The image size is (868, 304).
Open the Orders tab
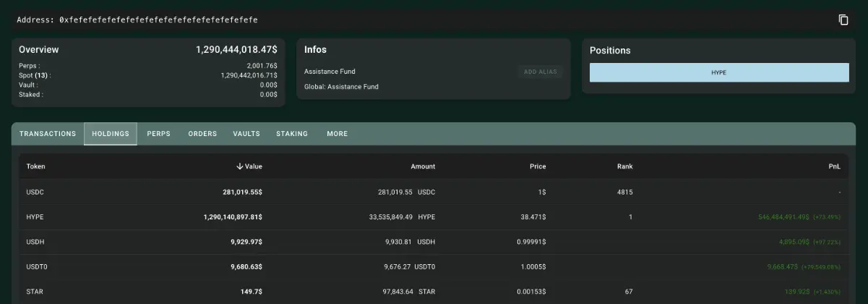202,134
